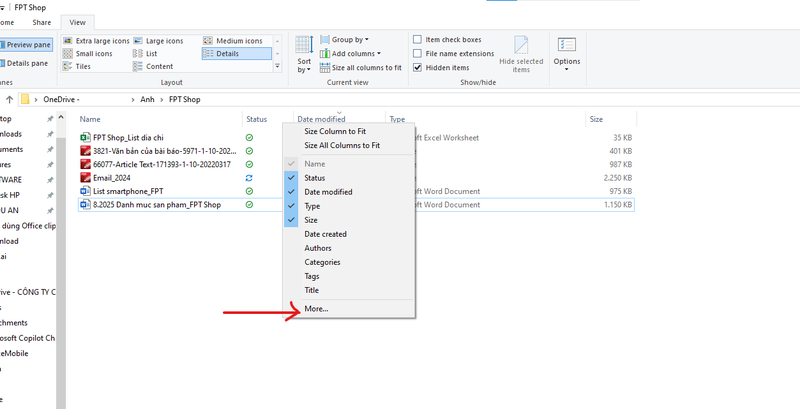The width and height of the screenshot is (800, 409).
Task: Select Small icons layout
Action: pos(87,54)
